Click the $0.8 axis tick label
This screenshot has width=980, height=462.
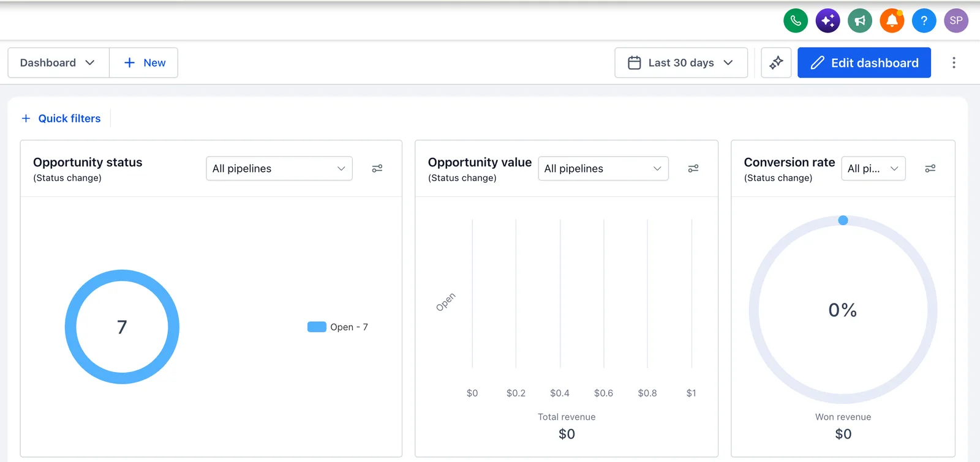pos(647,393)
